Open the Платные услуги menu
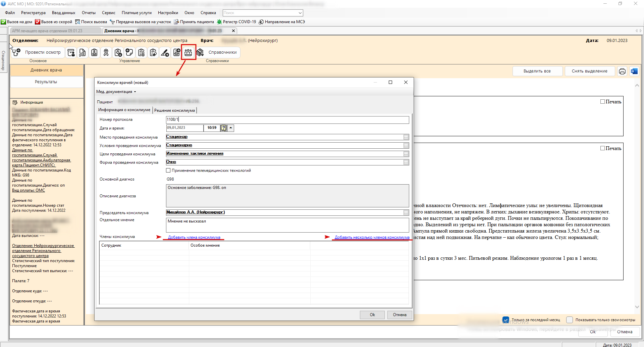 137,13
